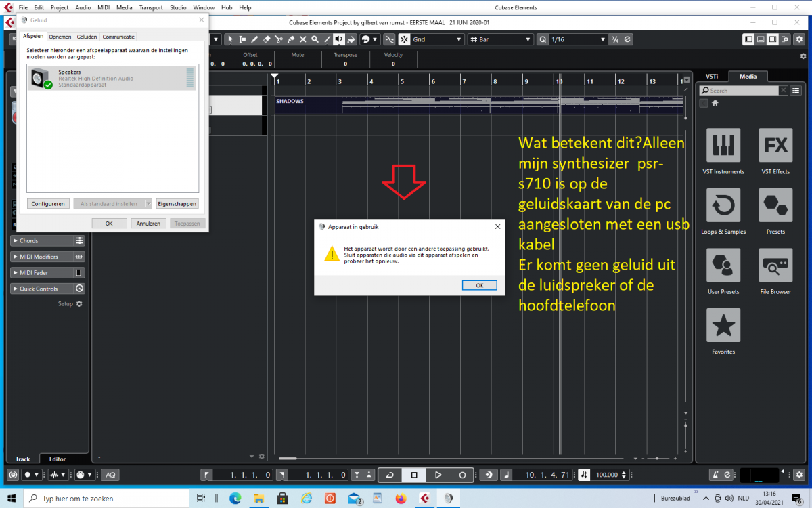Expand the MIDI Modifiers section

47,257
